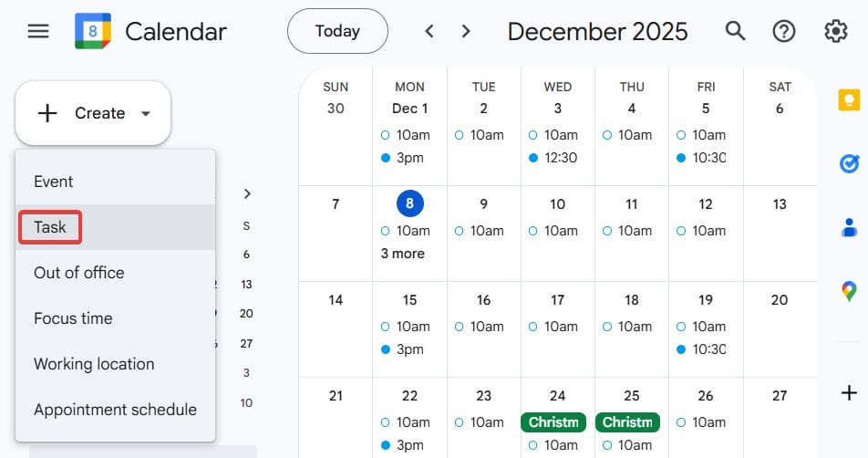Click the Google Calendar logo

(x=92, y=32)
